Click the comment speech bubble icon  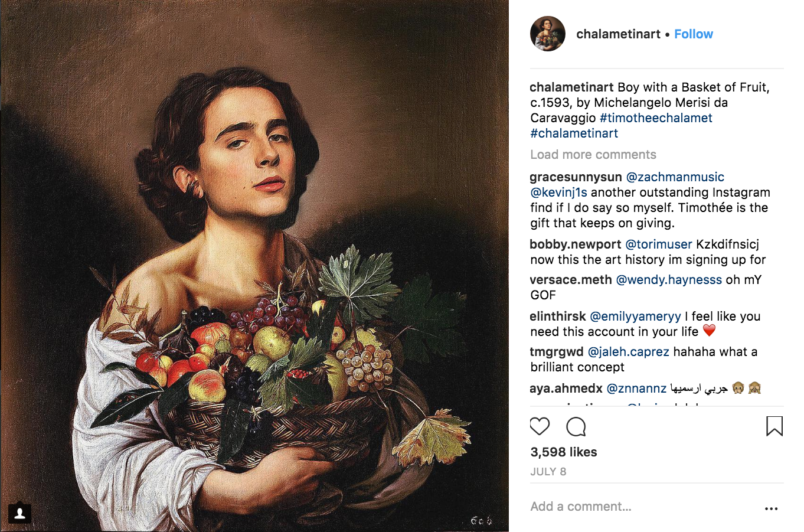pyautogui.click(x=576, y=426)
